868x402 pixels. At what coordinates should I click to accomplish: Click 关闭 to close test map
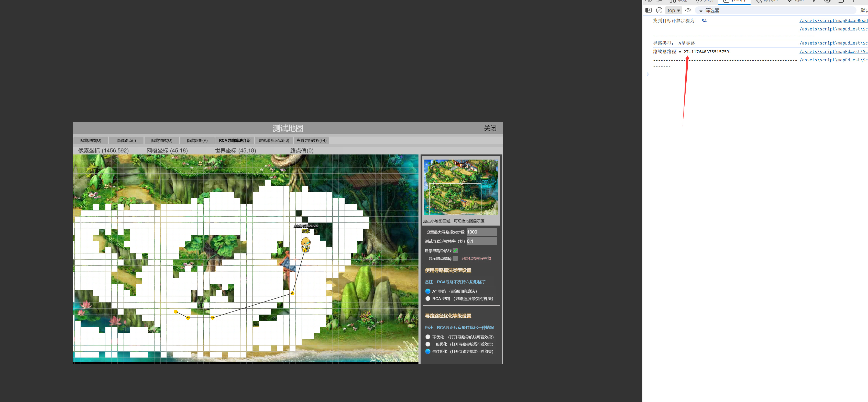490,128
